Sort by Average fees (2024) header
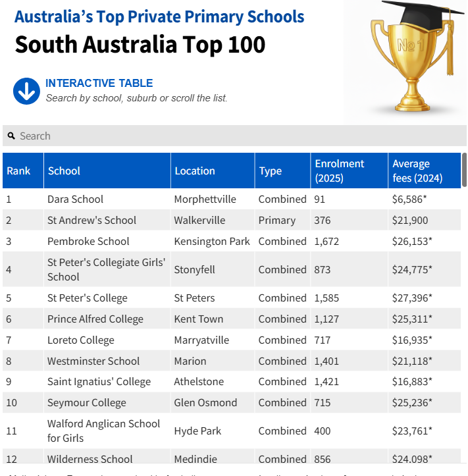468x476 pixels. (x=425, y=171)
